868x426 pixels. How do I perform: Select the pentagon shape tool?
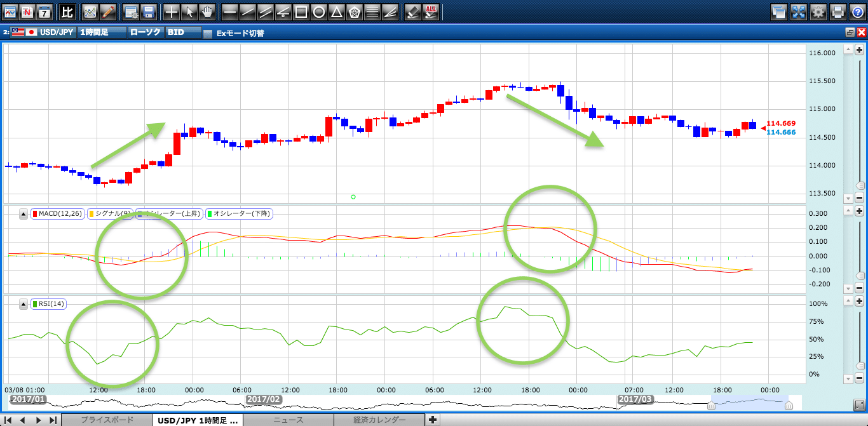(x=355, y=11)
